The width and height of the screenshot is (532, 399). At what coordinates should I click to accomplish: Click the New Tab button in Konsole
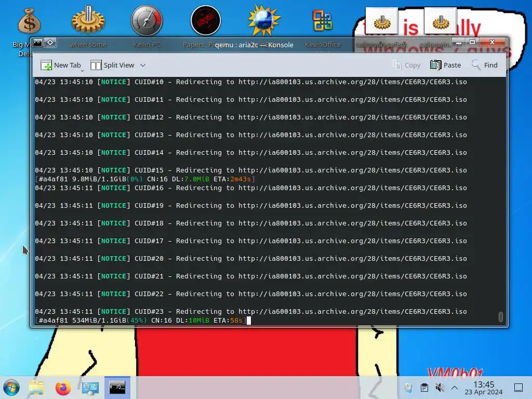point(61,65)
